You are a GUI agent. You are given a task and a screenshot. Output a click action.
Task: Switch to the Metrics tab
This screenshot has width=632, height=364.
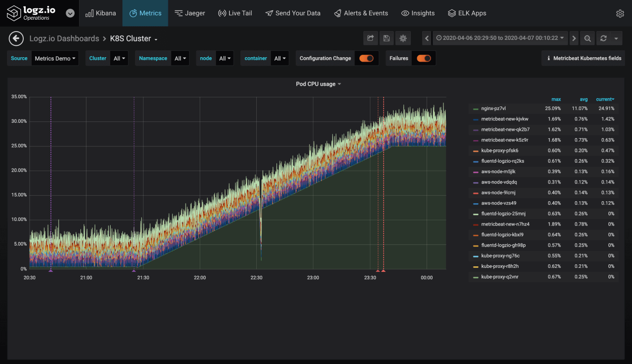point(145,13)
